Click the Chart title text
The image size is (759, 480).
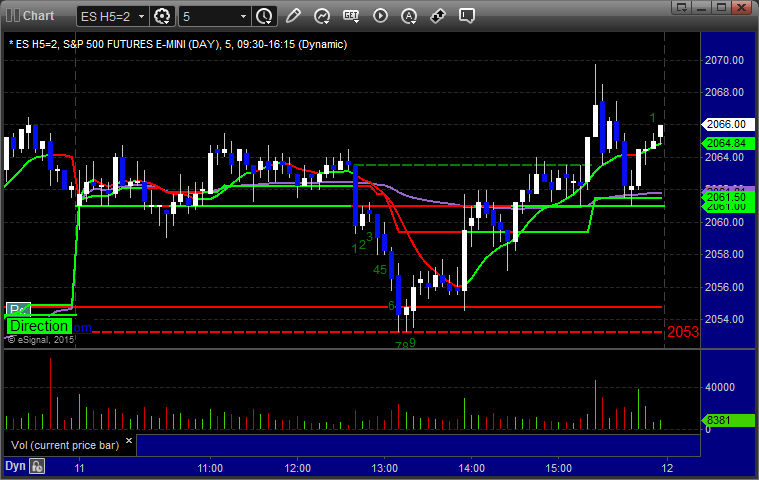(x=39, y=15)
